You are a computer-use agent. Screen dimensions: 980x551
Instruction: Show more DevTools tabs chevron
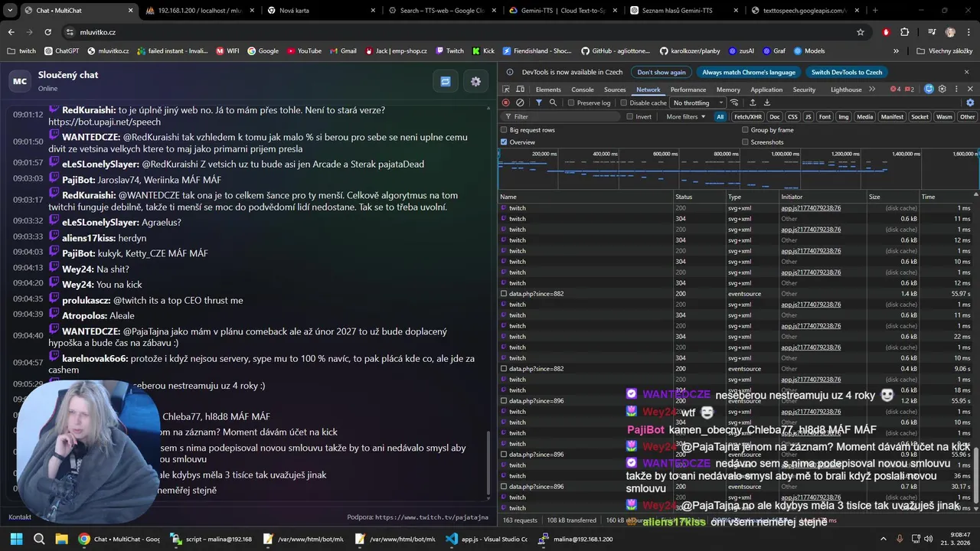tap(872, 90)
